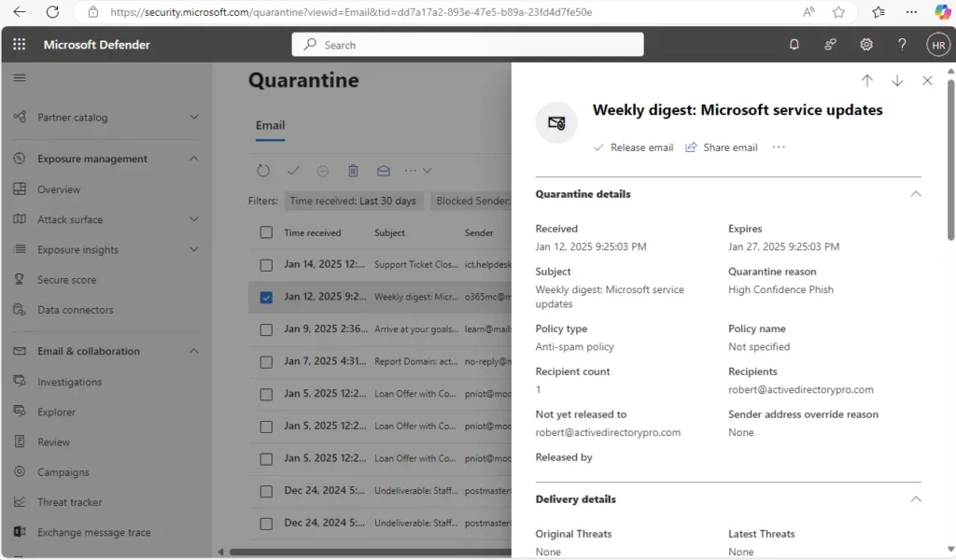This screenshot has height=560, width=956.
Task: Open Data connectors page
Action: [x=75, y=310]
